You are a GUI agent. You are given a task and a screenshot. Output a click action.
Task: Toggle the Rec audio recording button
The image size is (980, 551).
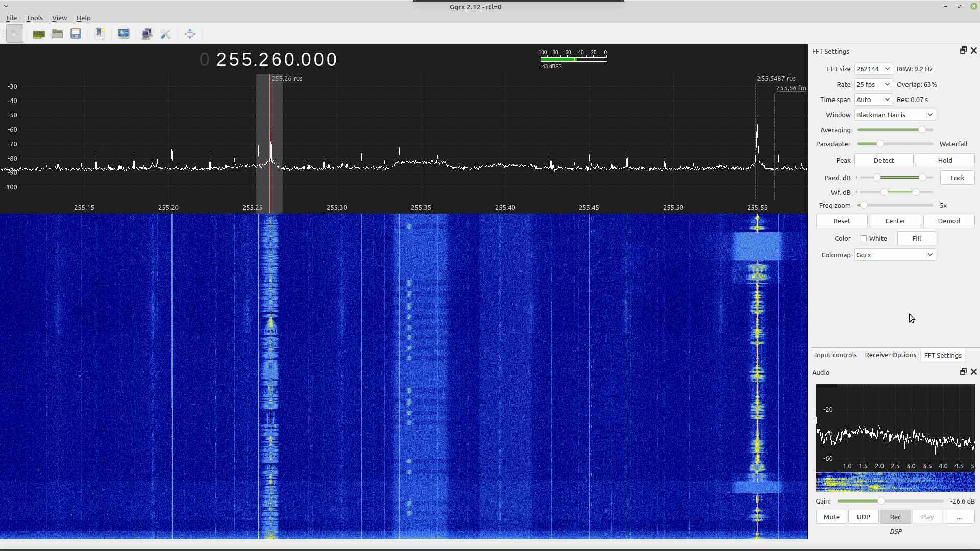(x=895, y=517)
